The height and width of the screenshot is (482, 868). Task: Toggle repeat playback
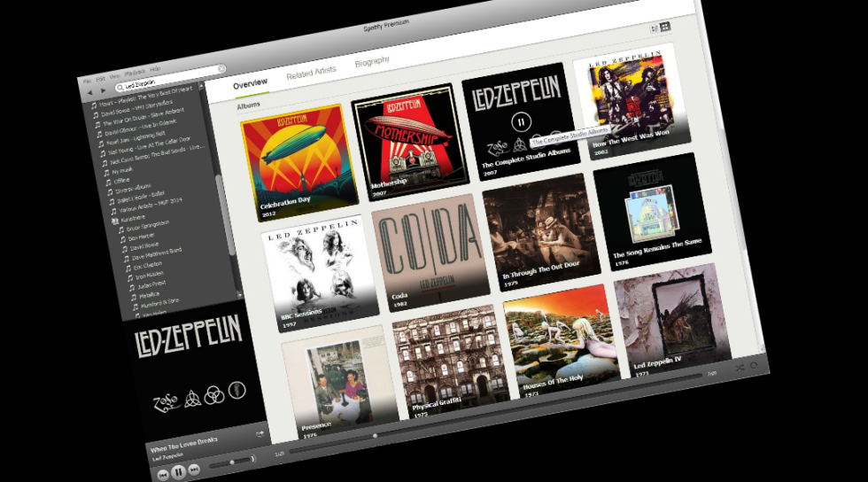(754, 365)
